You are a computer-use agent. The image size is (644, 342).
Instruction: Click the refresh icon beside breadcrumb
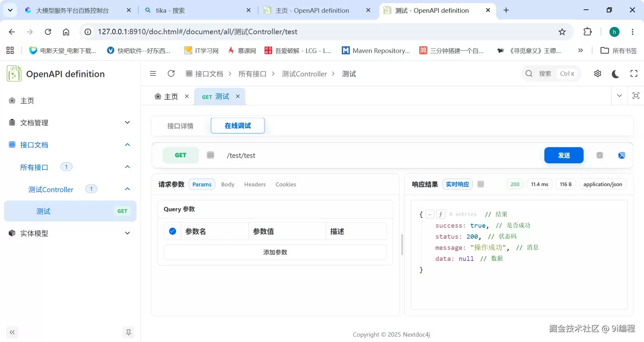[x=171, y=73]
